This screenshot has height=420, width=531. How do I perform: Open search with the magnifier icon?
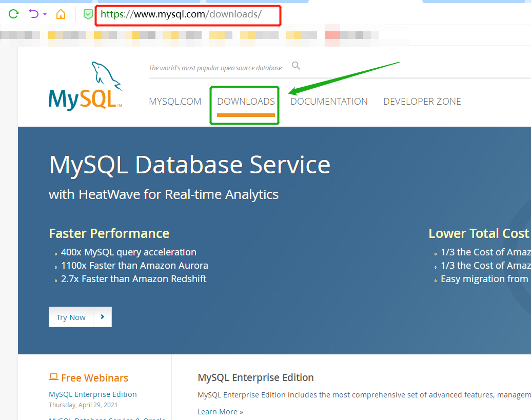coord(296,66)
